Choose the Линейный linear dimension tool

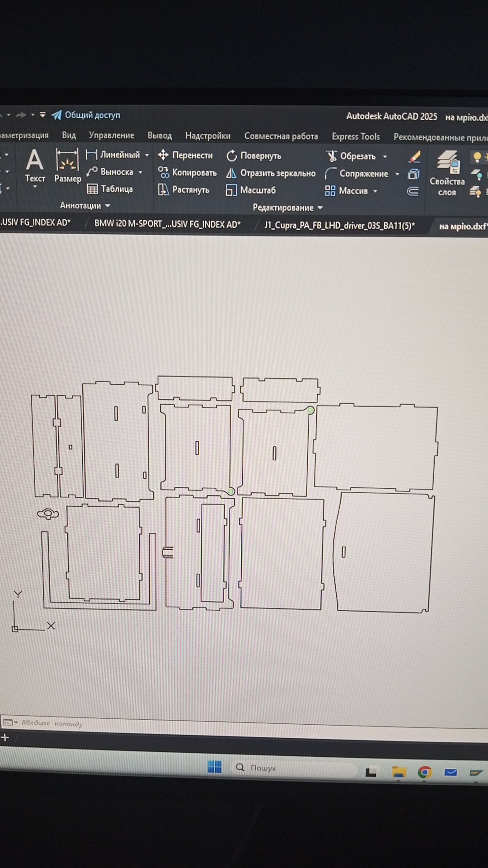113,155
